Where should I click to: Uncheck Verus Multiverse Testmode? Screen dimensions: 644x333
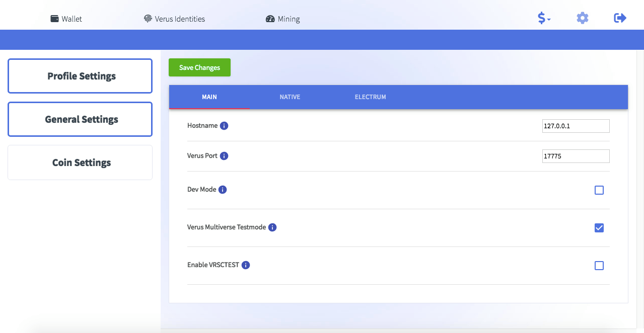point(599,228)
